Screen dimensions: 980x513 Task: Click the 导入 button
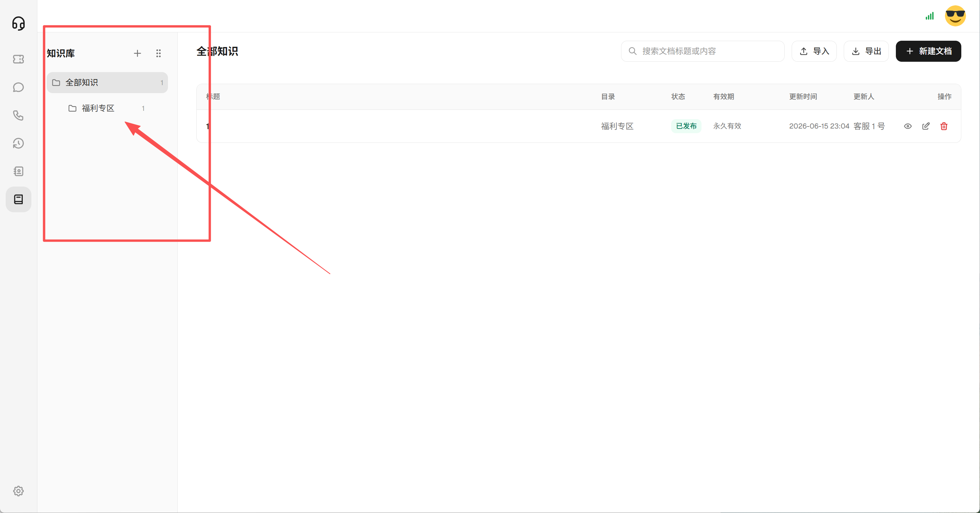pyautogui.click(x=814, y=51)
